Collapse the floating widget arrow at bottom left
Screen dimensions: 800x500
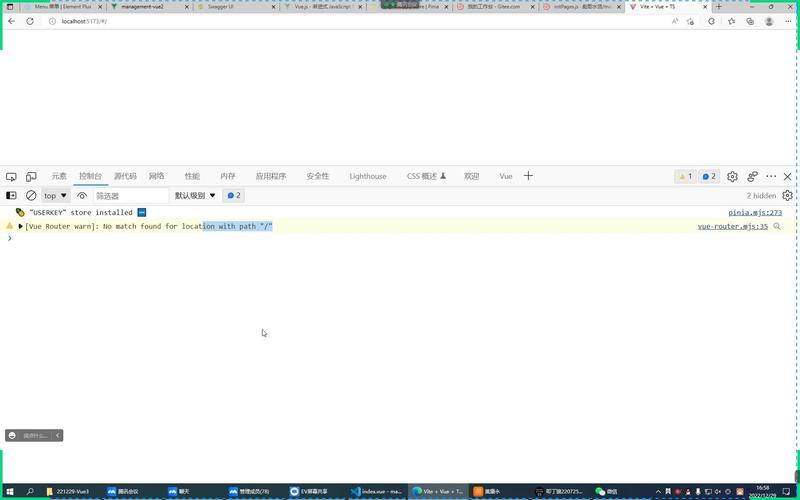tap(58, 435)
